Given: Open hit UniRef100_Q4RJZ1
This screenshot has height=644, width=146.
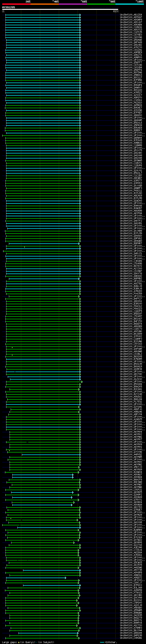Looking at the screenshot, I should (131, 253).
